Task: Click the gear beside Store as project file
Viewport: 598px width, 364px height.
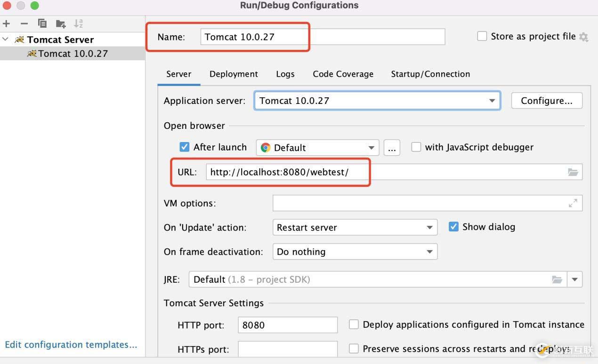Action: coord(584,37)
